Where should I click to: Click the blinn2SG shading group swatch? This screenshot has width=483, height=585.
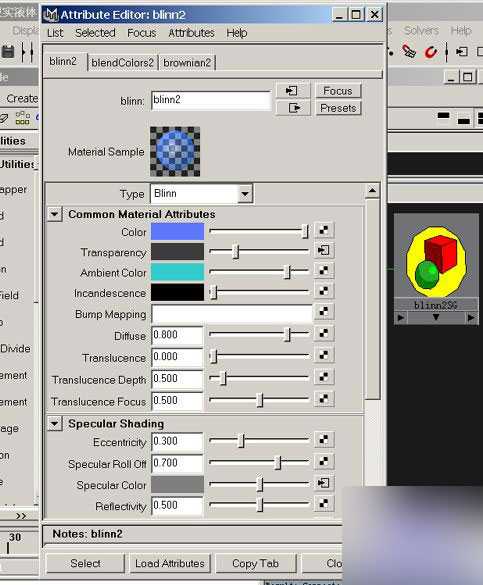coord(436,261)
